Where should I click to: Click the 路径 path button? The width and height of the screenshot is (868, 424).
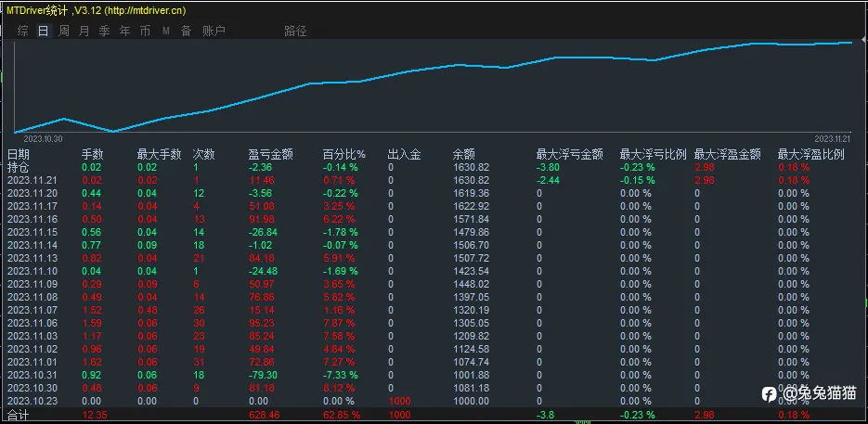(x=295, y=31)
